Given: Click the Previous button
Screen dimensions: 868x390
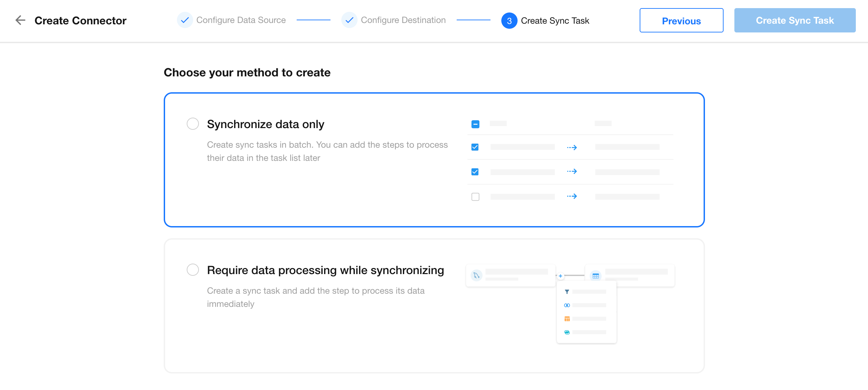Looking at the screenshot, I should 681,21.
